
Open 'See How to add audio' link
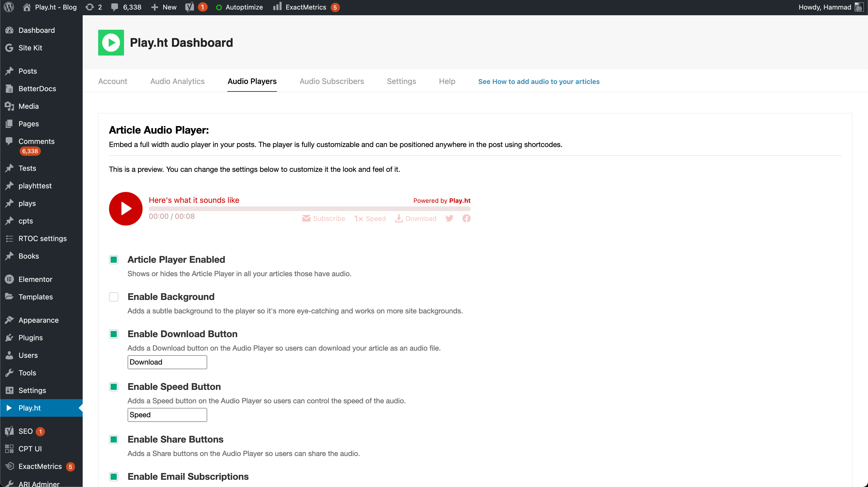point(538,82)
